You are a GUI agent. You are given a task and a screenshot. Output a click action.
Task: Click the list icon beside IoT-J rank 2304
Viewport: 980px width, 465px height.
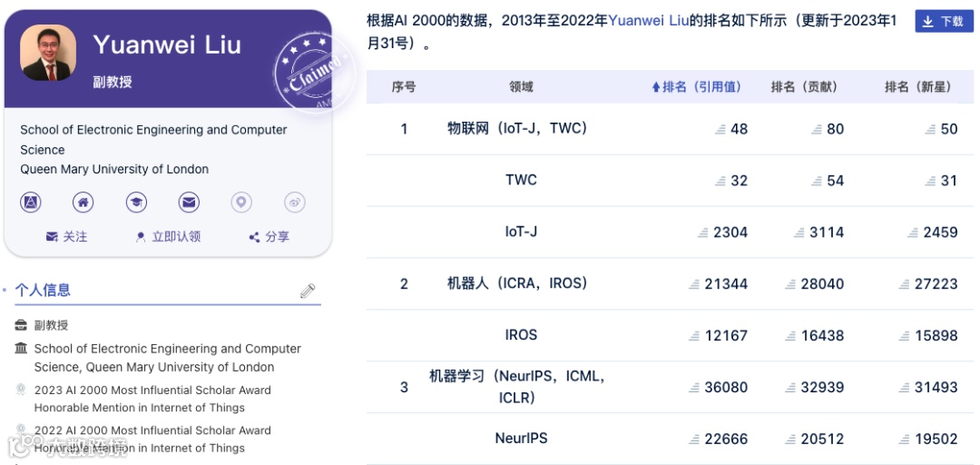[704, 232]
